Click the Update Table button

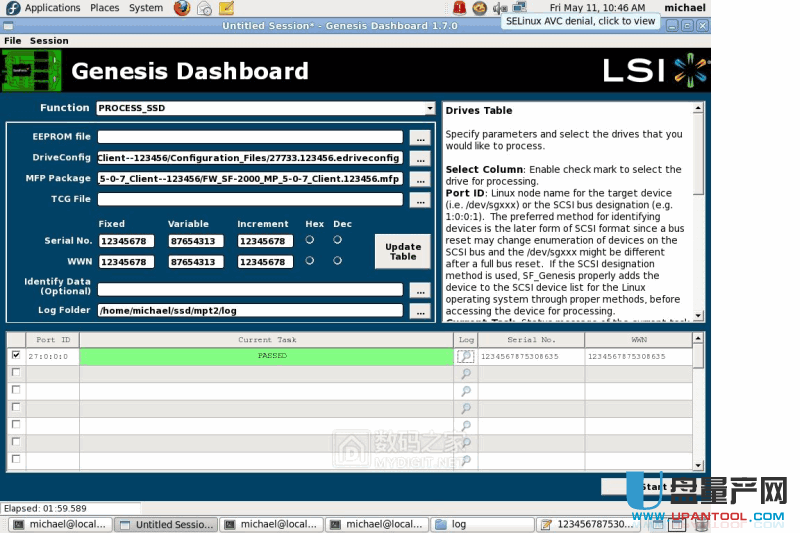(x=403, y=251)
